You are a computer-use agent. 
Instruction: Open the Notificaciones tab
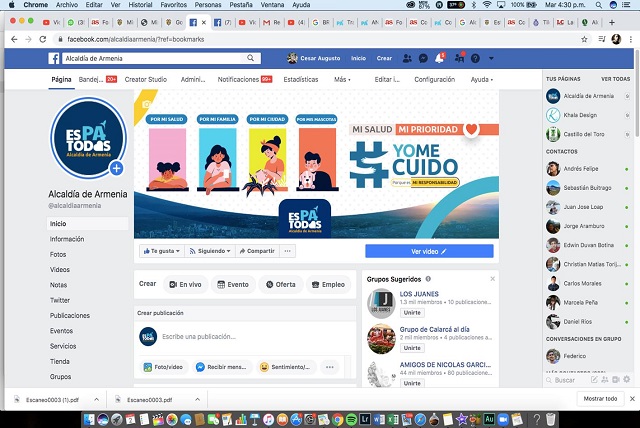pos(244,80)
